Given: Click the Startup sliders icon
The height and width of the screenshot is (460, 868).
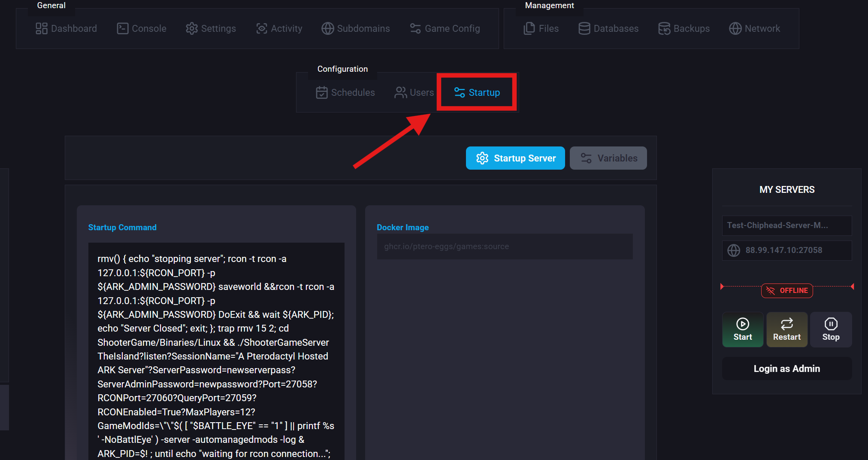Looking at the screenshot, I should pos(460,92).
